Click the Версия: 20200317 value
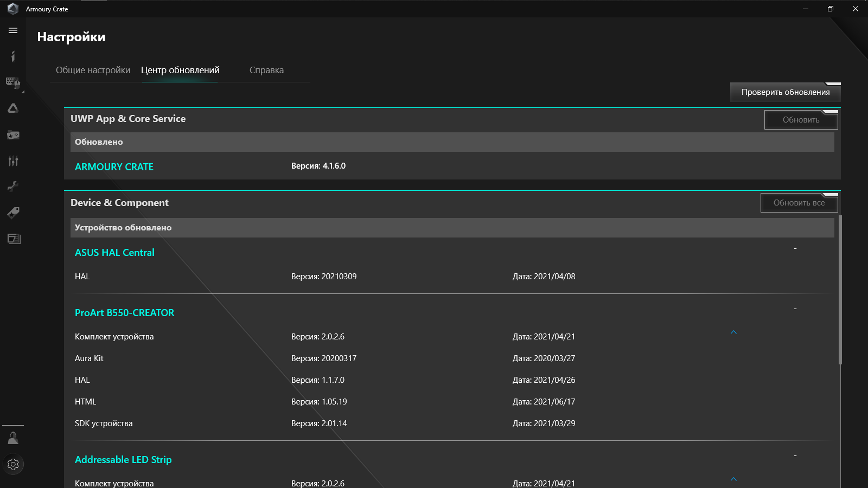The height and width of the screenshot is (488, 868). (324, 358)
